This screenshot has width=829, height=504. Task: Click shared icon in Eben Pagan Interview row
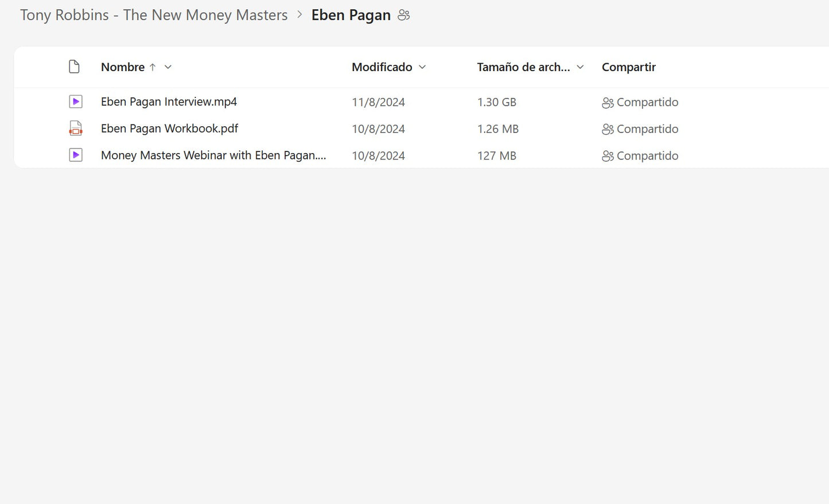tap(608, 103)
